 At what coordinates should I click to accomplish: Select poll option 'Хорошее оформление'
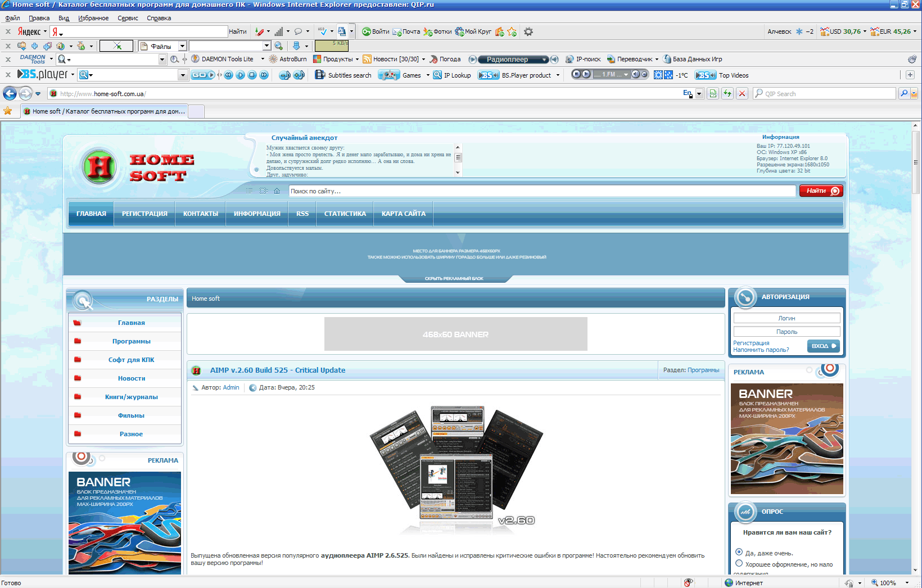739,563
